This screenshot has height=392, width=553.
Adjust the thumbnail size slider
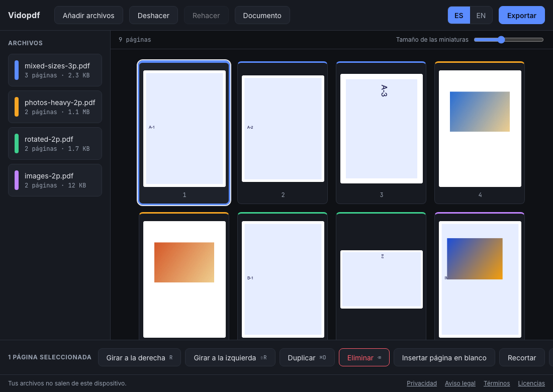coord(508,40)
